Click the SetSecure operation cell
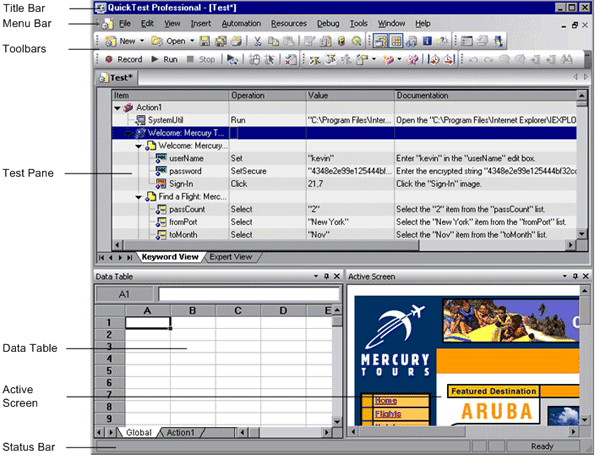Screen dimensions: 600x460 (x=267, y=171)
